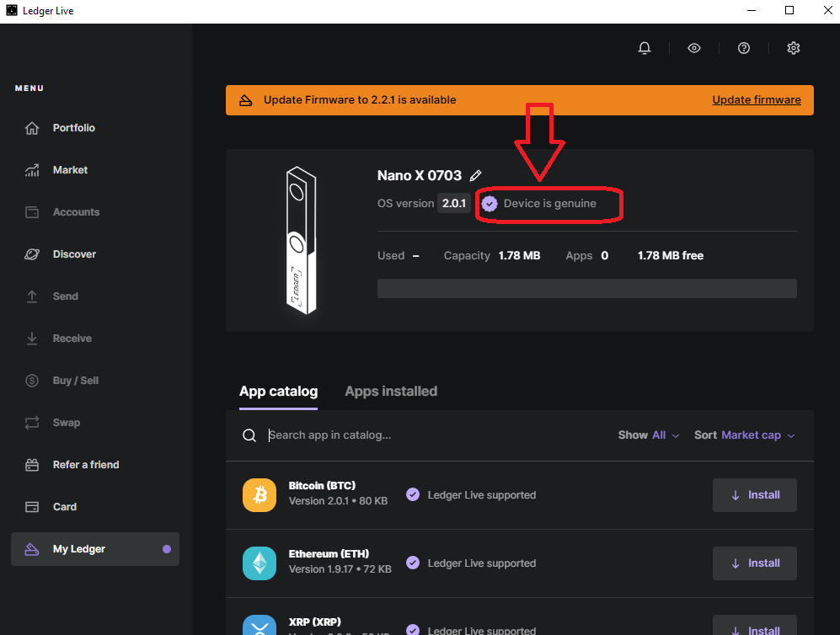Switch to the Apps installed tab
The height and width of the screenshot is (635, 840).
click(391, 392)
